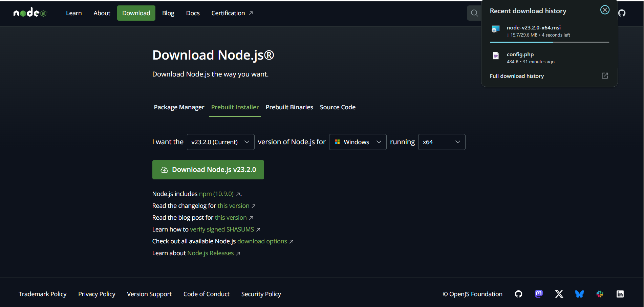Click '15.7/29.6 MB • 4 seconds left' status
The height and width of the screenshot is (307, 644).
click(538, 35)
